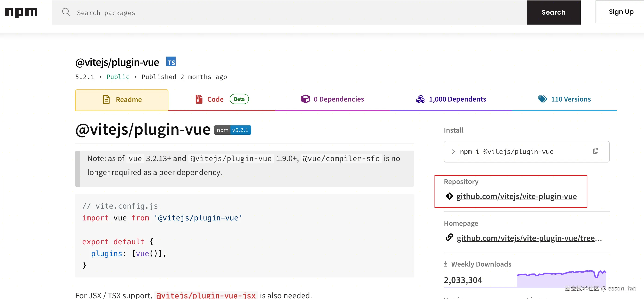Switch to the Code tab

tap(215, 99)
